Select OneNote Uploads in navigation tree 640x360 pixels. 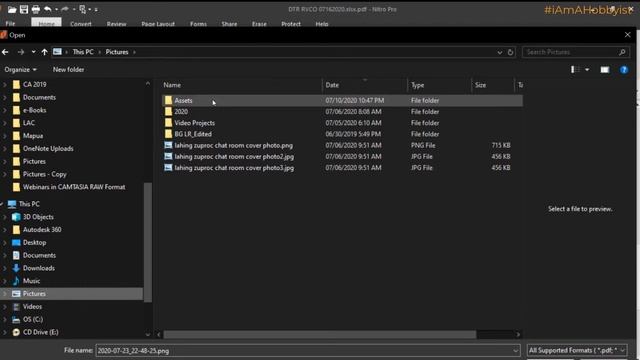48,149
